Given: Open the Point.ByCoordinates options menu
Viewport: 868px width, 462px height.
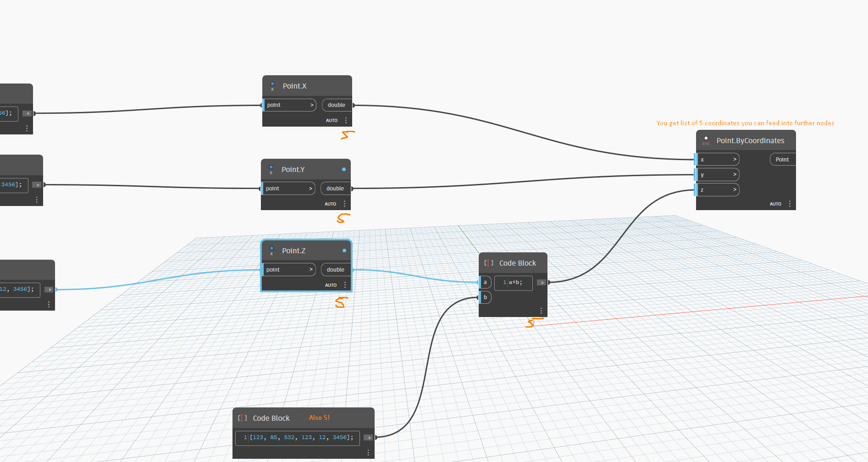Looking at the screenshot, I should pos(790,203).
